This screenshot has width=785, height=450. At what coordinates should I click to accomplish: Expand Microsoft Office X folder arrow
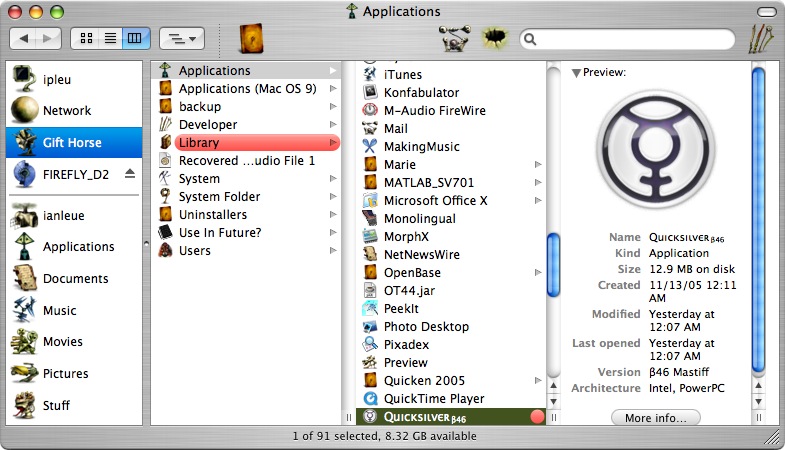(538, 201)
